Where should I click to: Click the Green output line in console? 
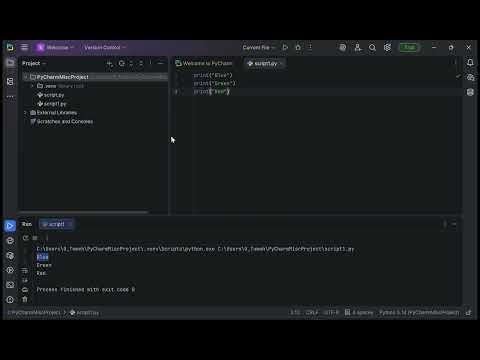(x=44, y=265)
